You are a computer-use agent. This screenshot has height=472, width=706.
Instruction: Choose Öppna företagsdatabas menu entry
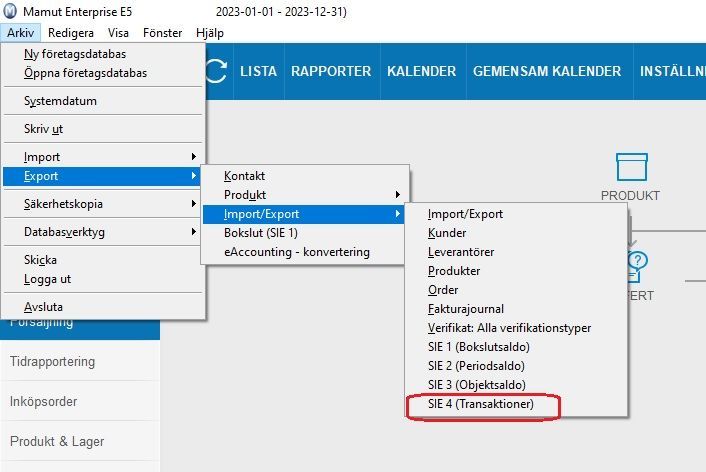click(103, 73)
